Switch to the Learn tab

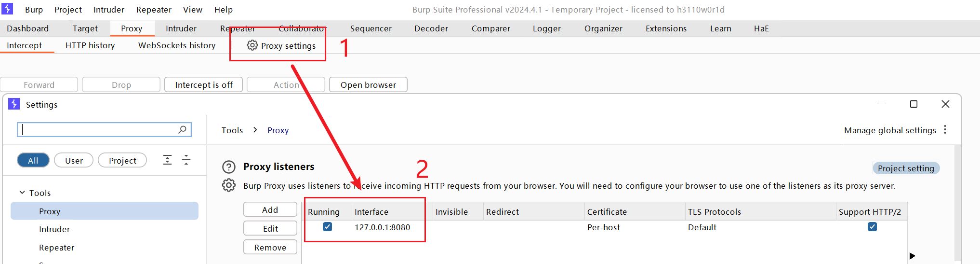coord(721,28)
